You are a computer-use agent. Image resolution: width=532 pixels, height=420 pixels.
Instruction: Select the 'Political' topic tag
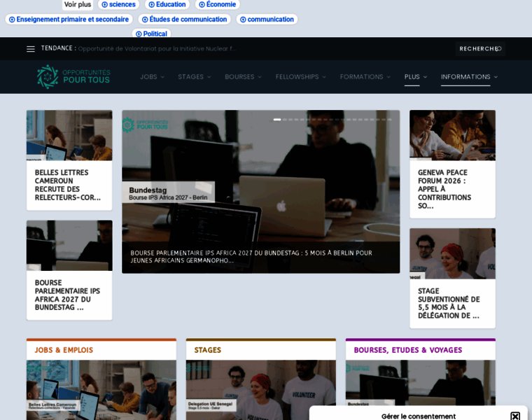coord(151,34)
